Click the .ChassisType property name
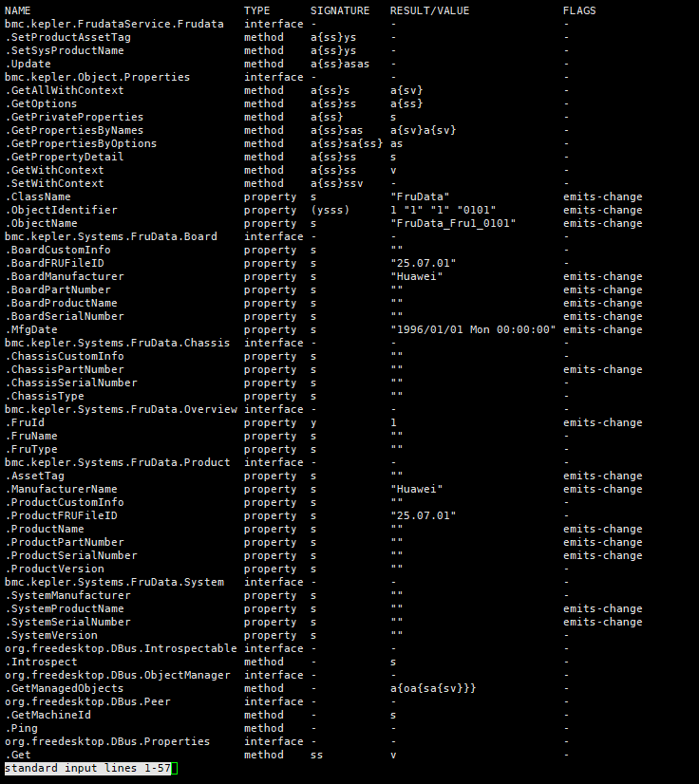Screen dimensions: 699x784 [45, 396]
